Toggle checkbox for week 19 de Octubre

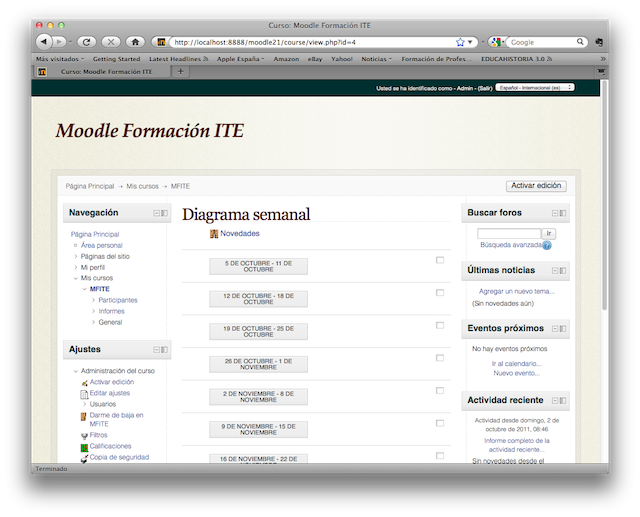point(440,325)
